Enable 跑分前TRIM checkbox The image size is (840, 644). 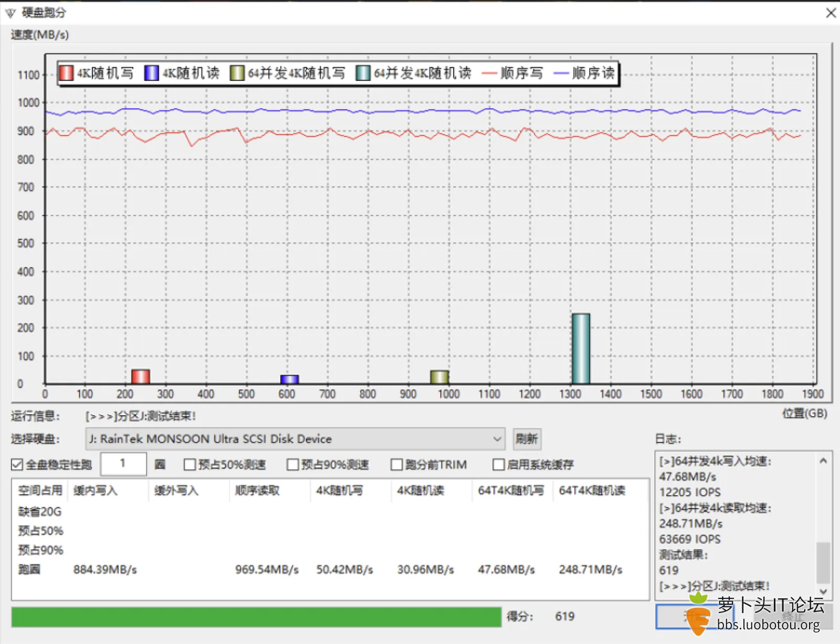click(396, 464)
